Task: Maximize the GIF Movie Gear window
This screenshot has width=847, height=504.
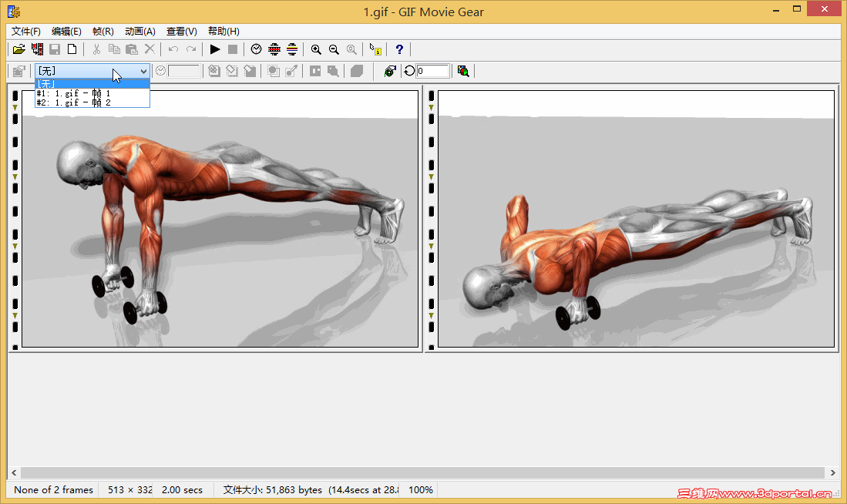Action: tap(797, 9)
